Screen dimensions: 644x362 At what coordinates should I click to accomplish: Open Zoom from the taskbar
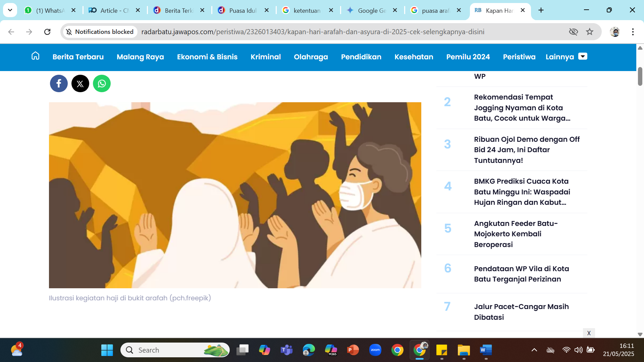click(x=375, y=350)
